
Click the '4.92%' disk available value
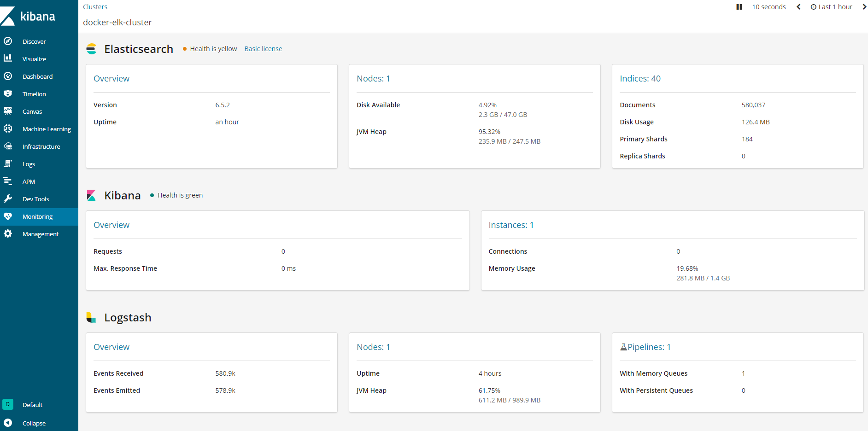click(487, 105)
